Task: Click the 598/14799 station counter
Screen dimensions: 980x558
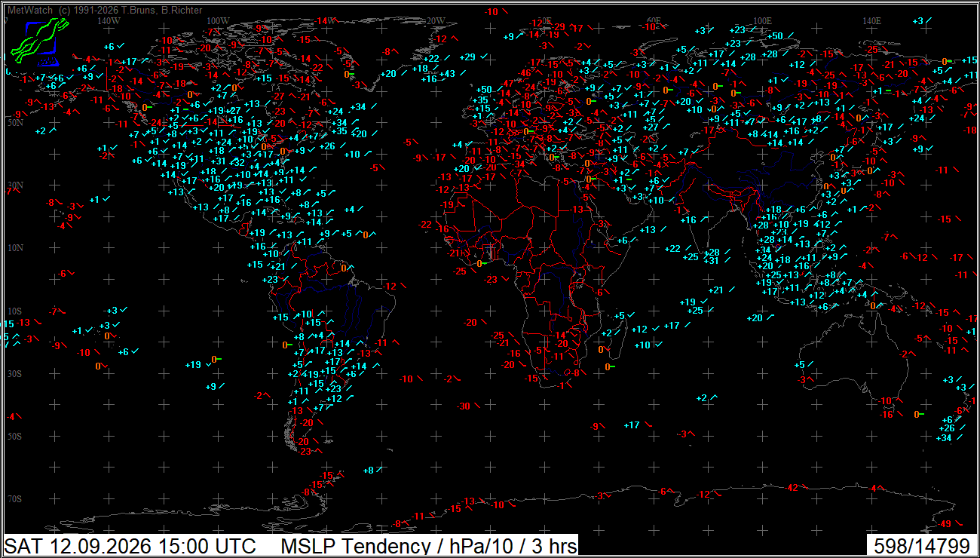Action: coord(920,546)
